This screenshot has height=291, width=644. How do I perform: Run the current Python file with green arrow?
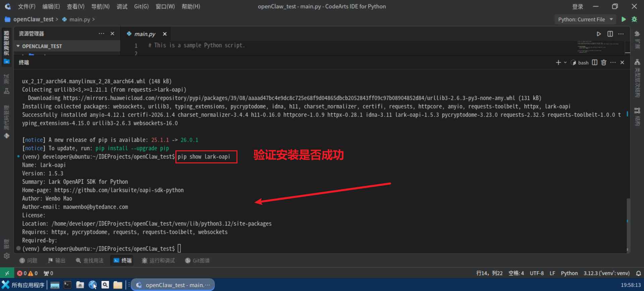[x=624, y=19]
